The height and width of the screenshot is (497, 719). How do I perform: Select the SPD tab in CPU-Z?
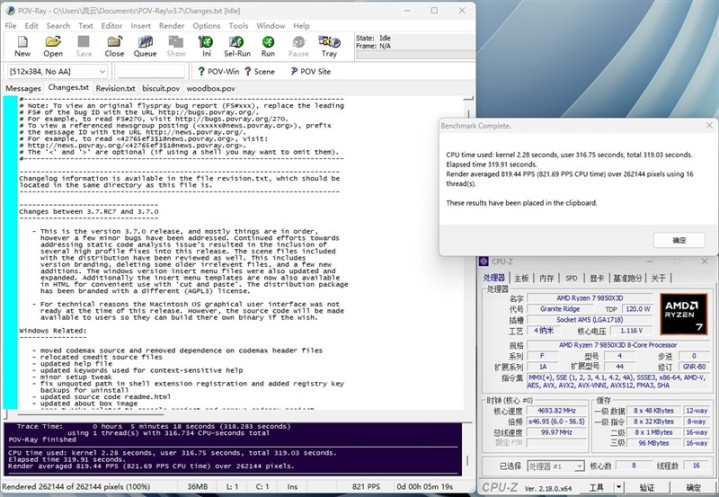click(572, 277)
